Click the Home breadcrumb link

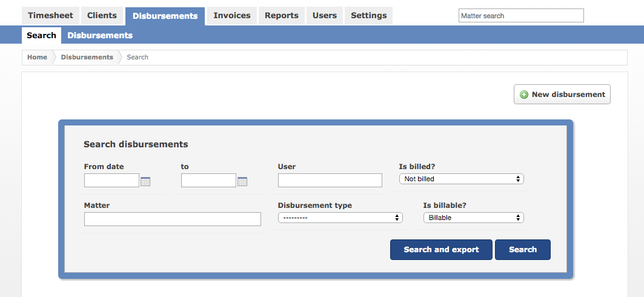point(37,58)
